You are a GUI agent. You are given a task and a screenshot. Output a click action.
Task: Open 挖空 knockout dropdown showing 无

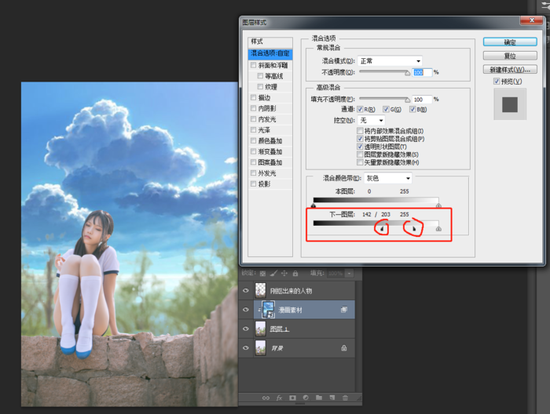(371, 120)
